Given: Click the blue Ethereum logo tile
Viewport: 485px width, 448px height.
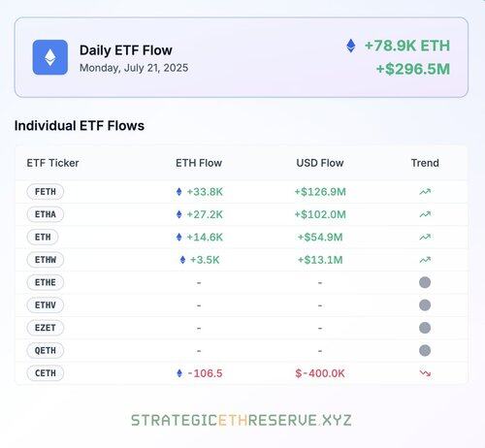Looking at the screenshot, I should pyautogui.click(x=50, y=57).
